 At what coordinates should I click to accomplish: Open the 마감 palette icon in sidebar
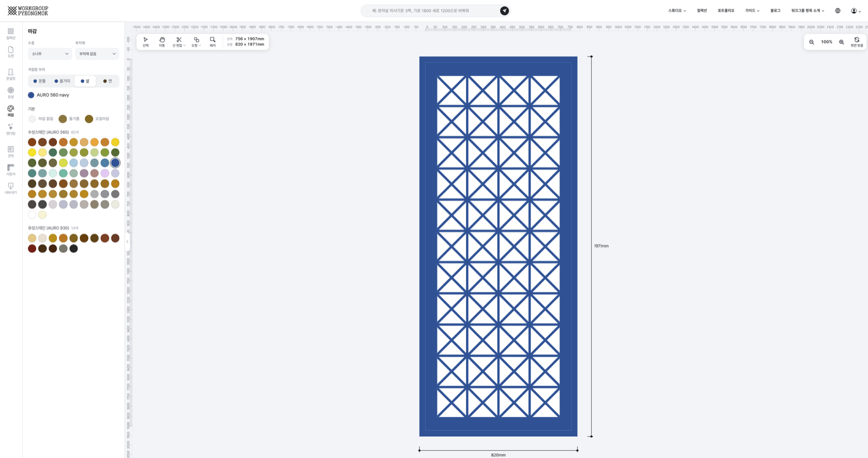coord(10,111)
